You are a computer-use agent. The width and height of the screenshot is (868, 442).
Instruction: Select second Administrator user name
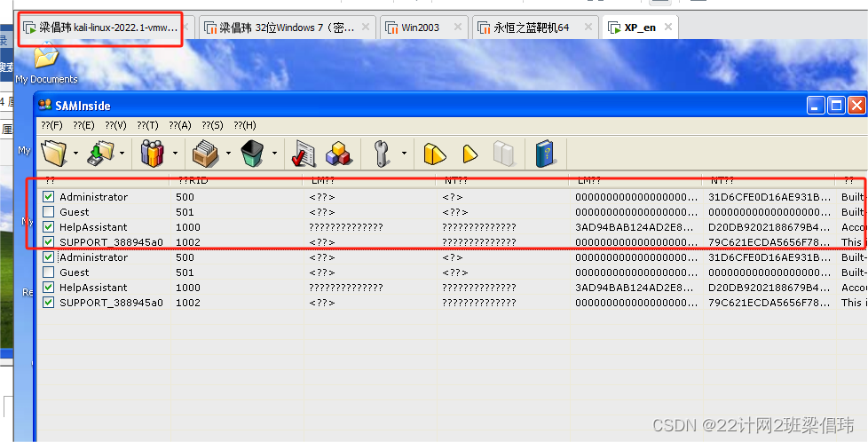coord(93,257)
